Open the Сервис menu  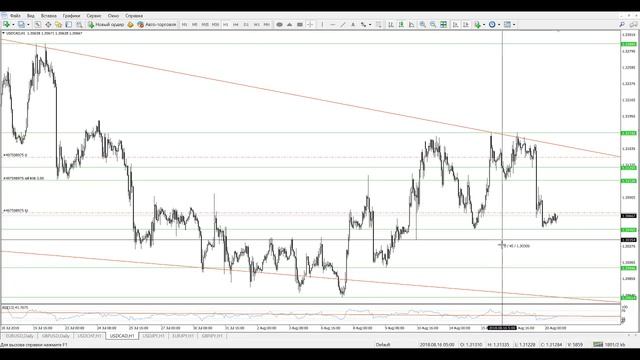point(94,16)
